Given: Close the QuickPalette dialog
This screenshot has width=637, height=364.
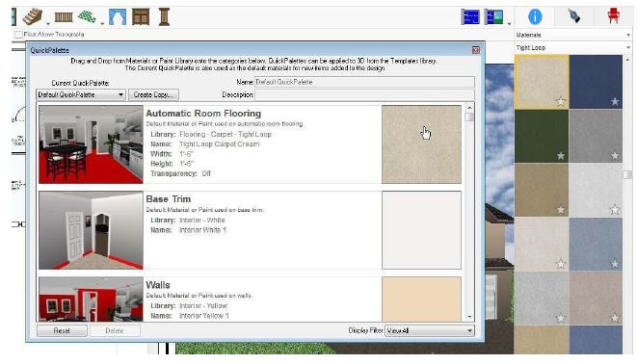Looking at the screenshot, I should tap(476, 50).
